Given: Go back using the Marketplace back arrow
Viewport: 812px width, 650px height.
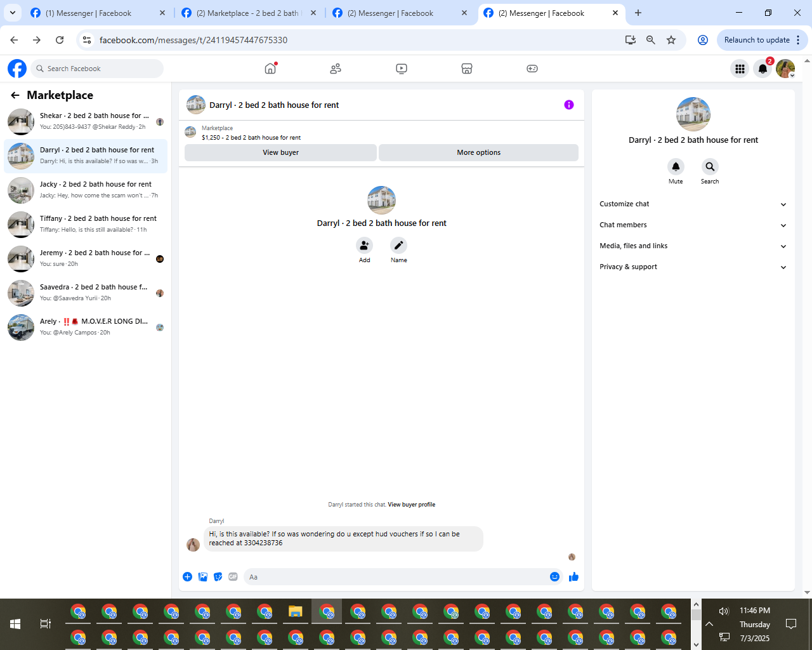Looking at the screenshot, I should 15,95.
